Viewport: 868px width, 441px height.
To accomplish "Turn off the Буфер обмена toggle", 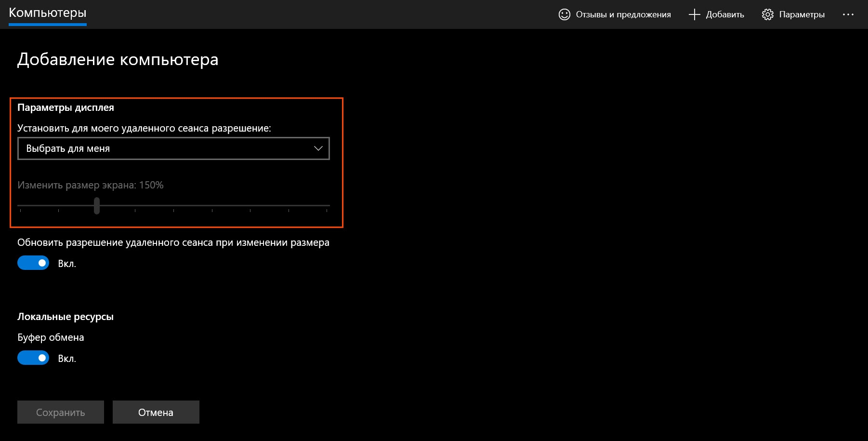I will (x=33, y=358).
